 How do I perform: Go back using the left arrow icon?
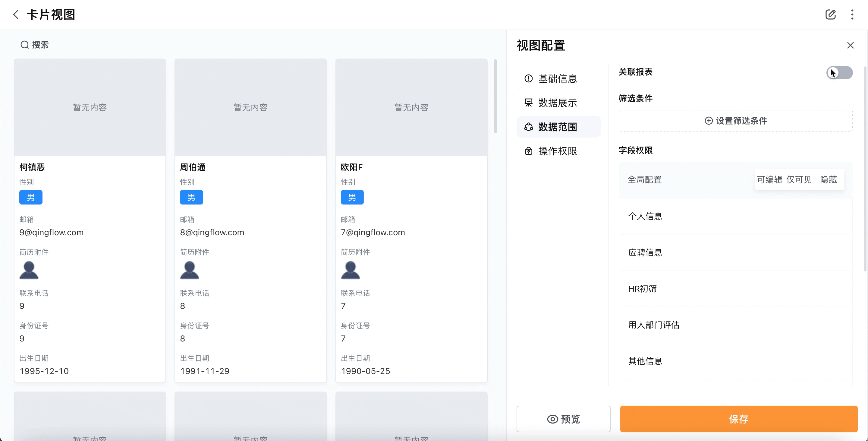15,14
